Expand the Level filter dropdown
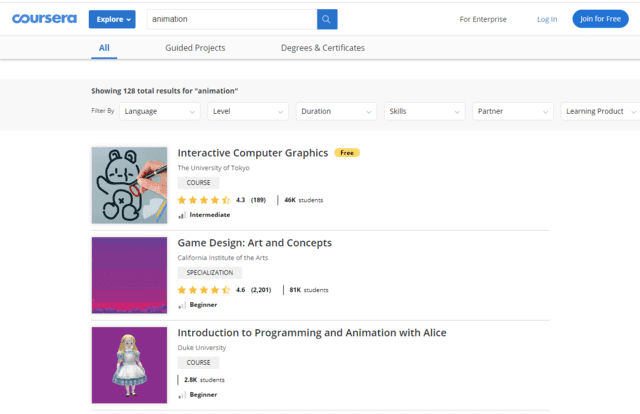The width and height of the screenshot is (640, 414). pyautogui.click(x=248, y=111)
